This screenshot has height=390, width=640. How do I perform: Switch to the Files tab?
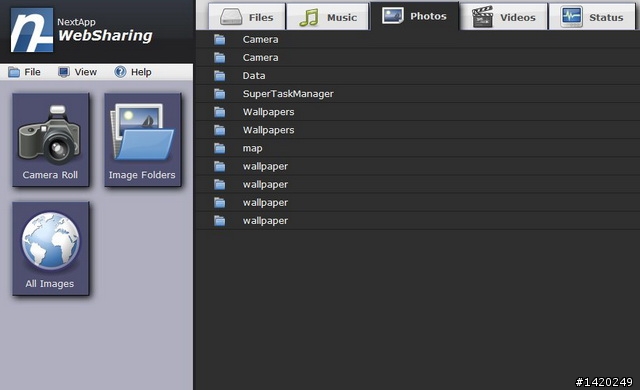[x=247, y=17]
